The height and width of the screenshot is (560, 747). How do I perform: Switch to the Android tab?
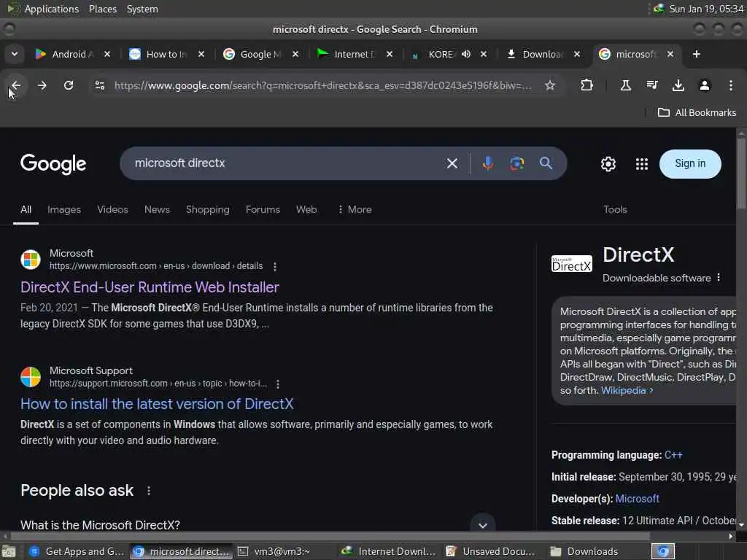click(x=71, y=54)
